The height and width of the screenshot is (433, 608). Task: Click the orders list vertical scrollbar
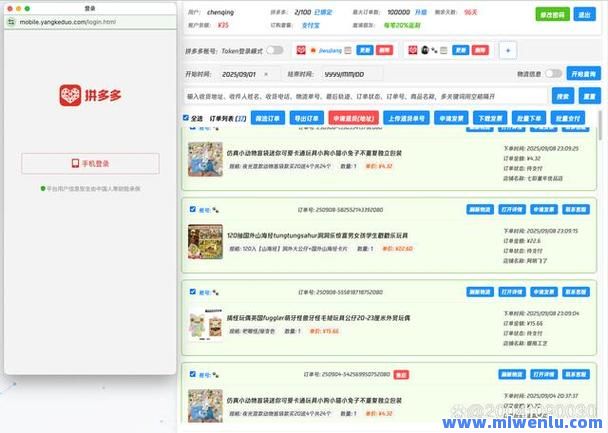[600, 126]
